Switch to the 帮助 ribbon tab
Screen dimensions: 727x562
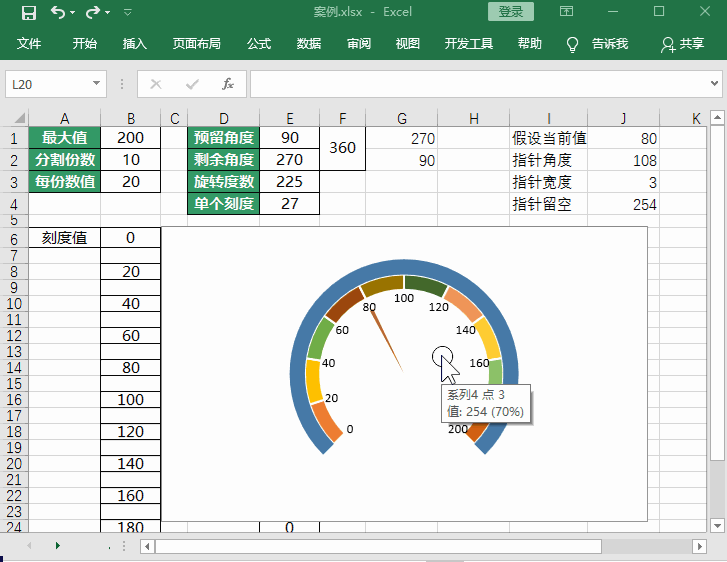(x=529, y=44)
